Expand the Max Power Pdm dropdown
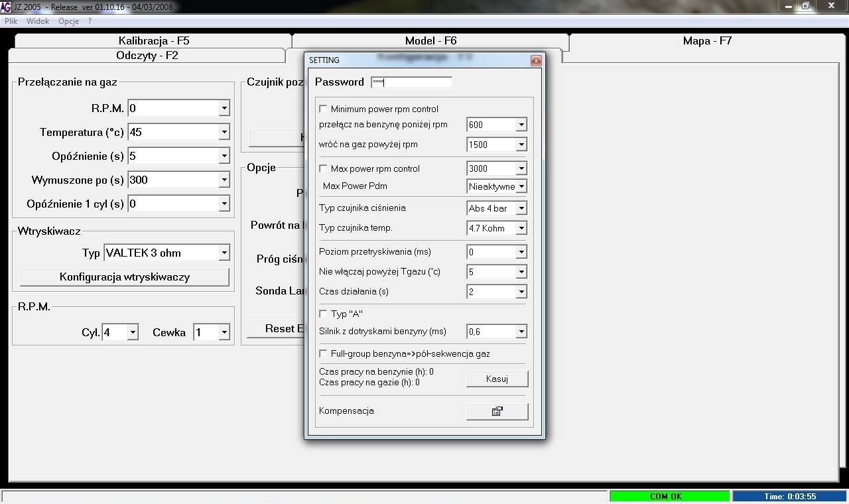The height and width of the screenshot is (504, 849). click(521, 187)
